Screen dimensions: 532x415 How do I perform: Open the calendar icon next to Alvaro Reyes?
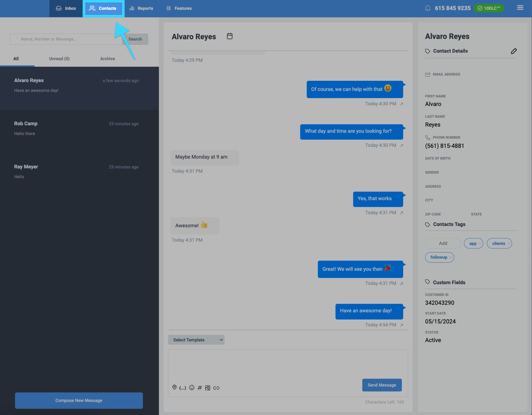(230, 36)
